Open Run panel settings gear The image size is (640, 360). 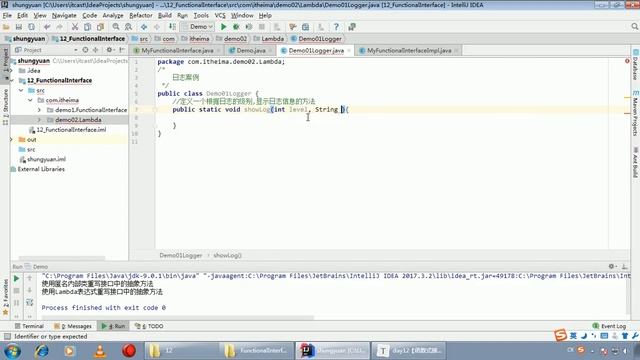(611, 266)
